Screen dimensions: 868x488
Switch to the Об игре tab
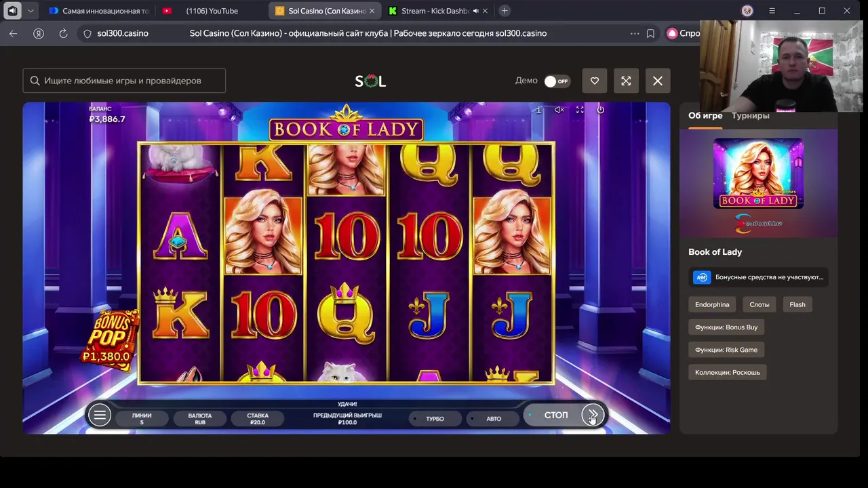click(x=705, y=116)
